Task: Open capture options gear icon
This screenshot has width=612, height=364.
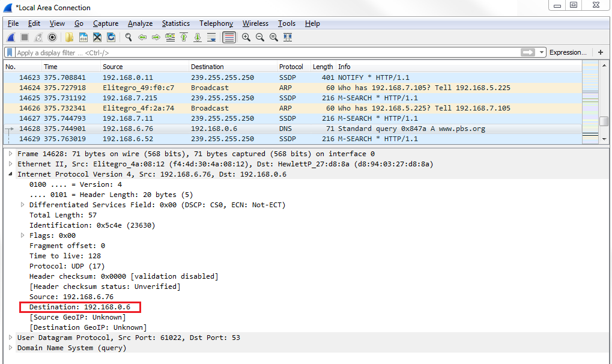Action: tap(52, 37)
